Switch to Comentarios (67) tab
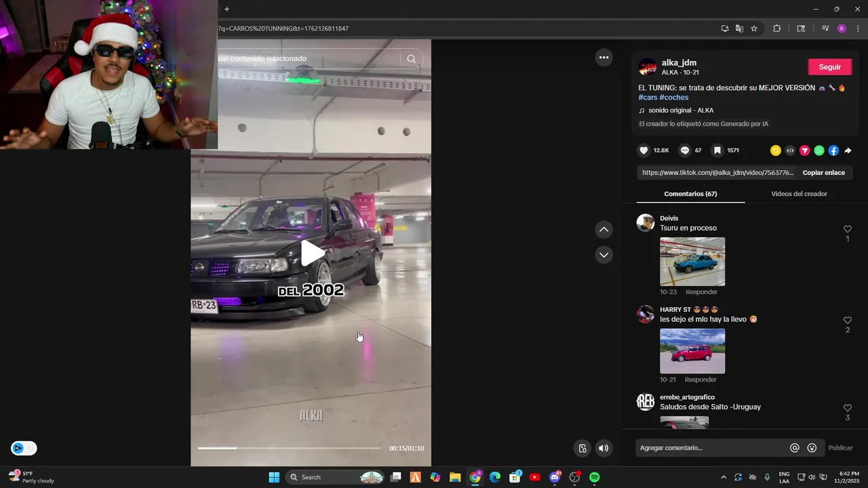This screenshot has width=868, height=488. [x=690, y=194]
